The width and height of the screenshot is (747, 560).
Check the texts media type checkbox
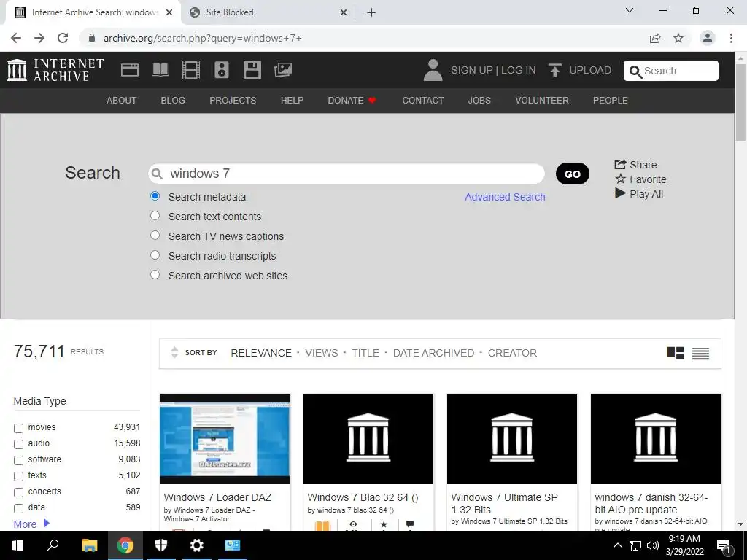coord(18,476)
